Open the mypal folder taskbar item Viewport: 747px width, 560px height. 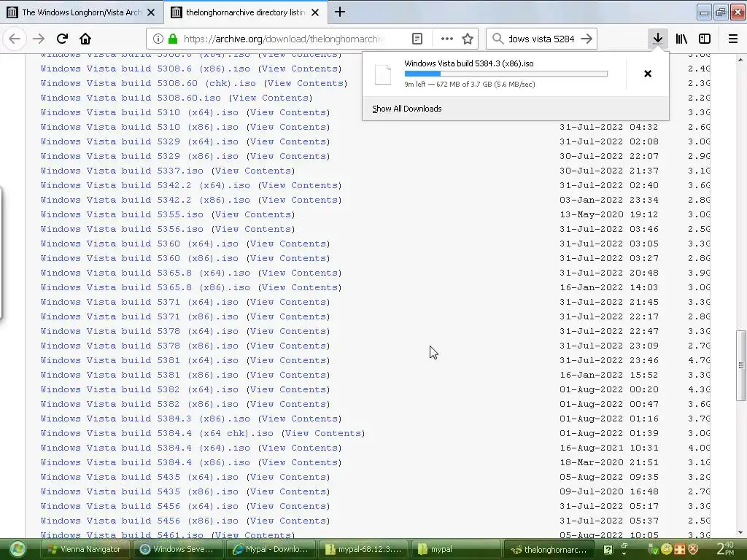pyautogui.click(x=456, y=550)
